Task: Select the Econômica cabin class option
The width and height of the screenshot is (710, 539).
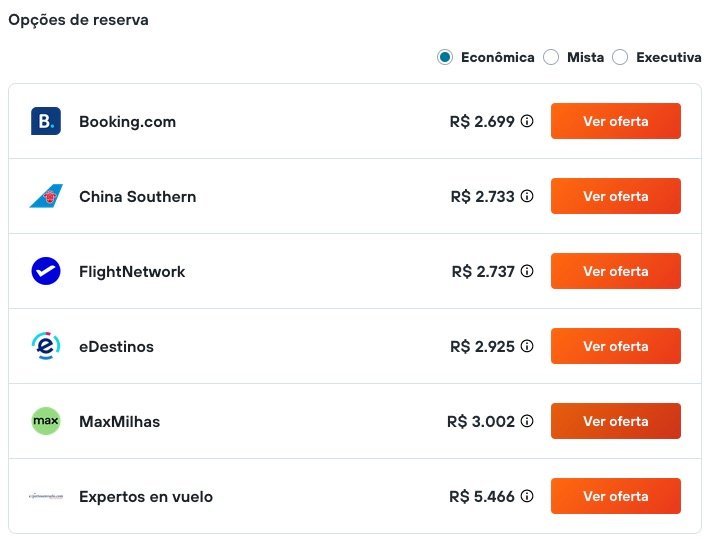Action: (x=446, y=57)
